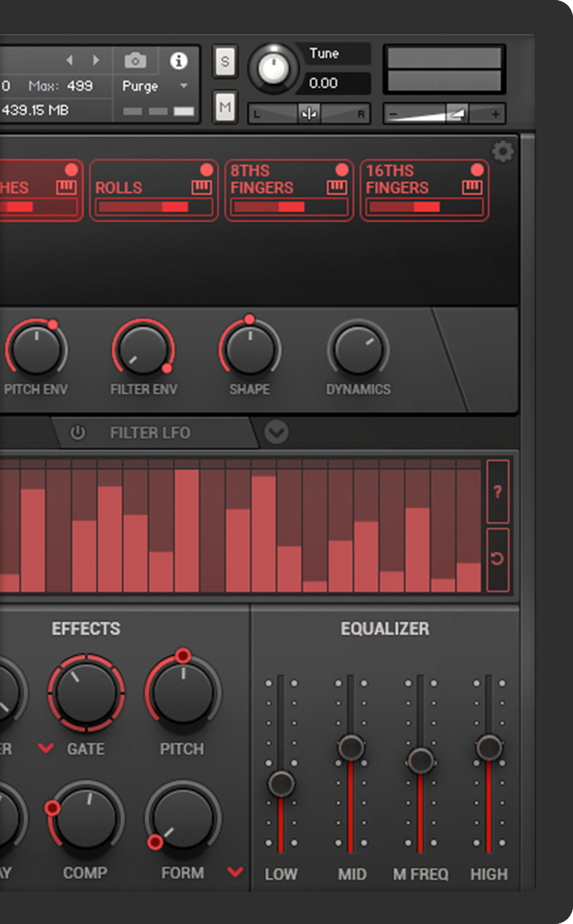Switch to the FILTER LFO tab
Viewport: 573px width, 924px height.
pyautogui.click(x=150, y=433)
